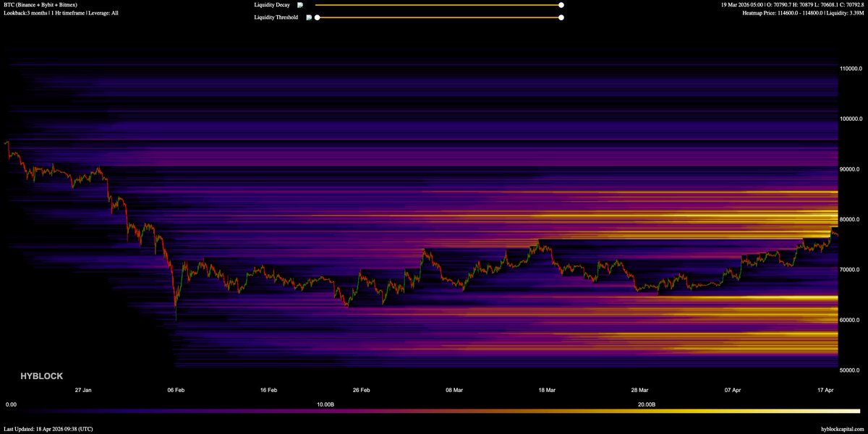Click the Liquidity Decay info icon
Viewport: 868px width, 434px height.
pyautogui.click(x=300, y=5)
